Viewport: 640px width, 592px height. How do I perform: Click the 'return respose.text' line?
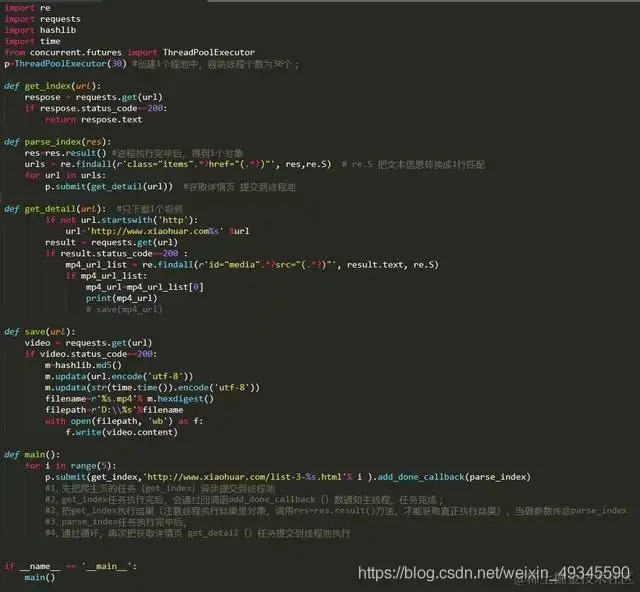coord(93,120)
